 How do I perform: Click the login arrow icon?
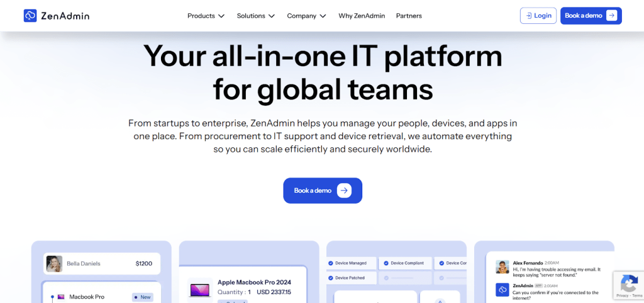click(528, 16)
